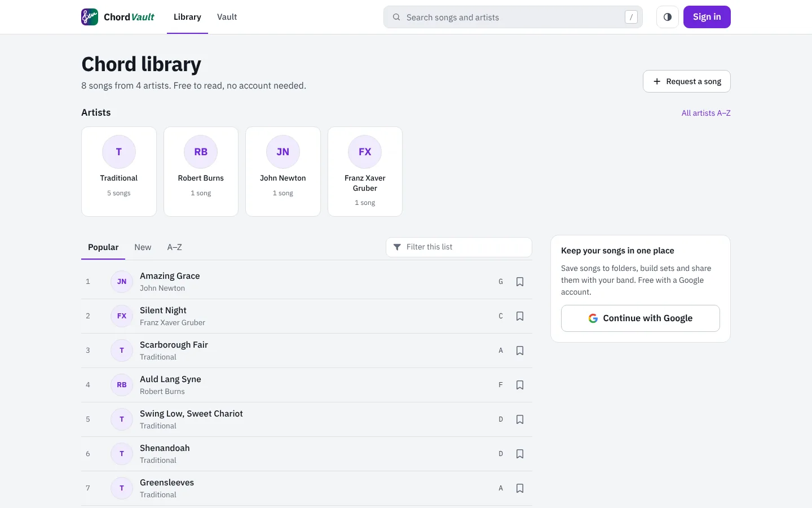Click the JN avatar beside Amazing Grace

pyautogui.click(x=122, y=282)
